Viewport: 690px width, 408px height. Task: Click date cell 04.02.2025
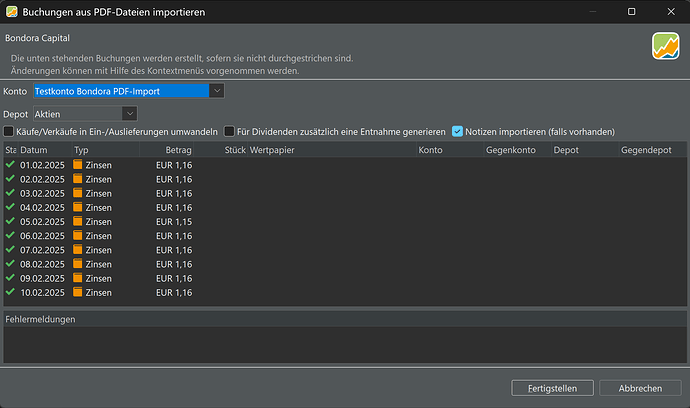pos(42,207)
